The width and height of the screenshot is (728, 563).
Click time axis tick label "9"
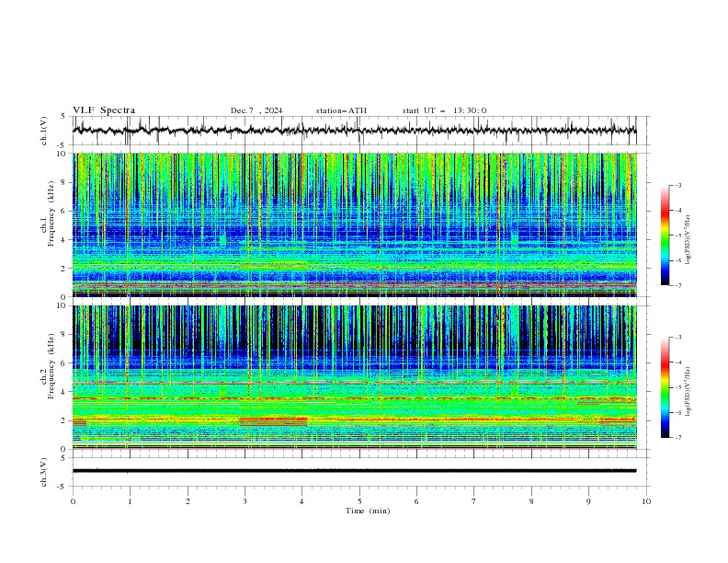[588, 501]
